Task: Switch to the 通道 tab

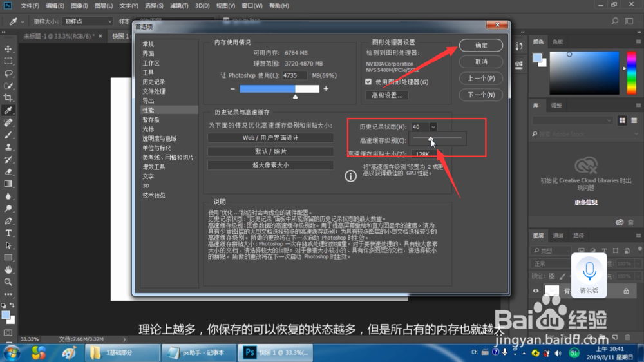Action: pos(558,236)
